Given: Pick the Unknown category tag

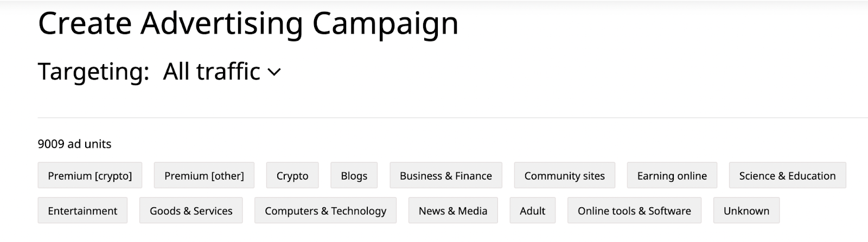Looking at the screenshot, I should (746, 211).
